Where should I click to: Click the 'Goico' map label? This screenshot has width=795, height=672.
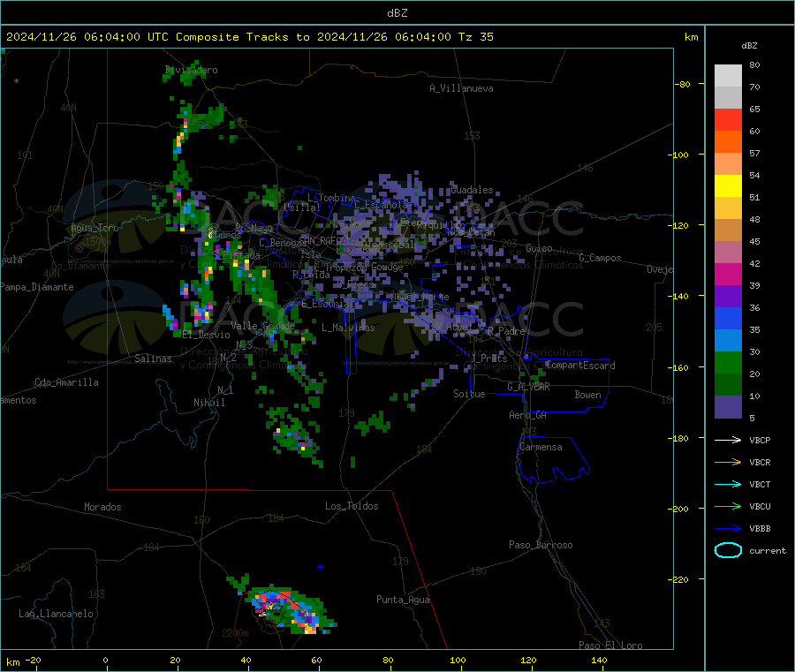click(539, 248)
